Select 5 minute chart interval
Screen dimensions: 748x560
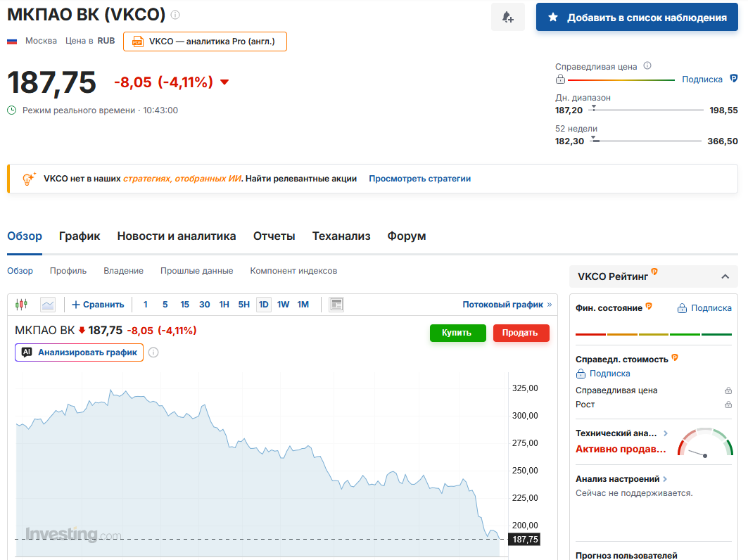pos(165,305)
